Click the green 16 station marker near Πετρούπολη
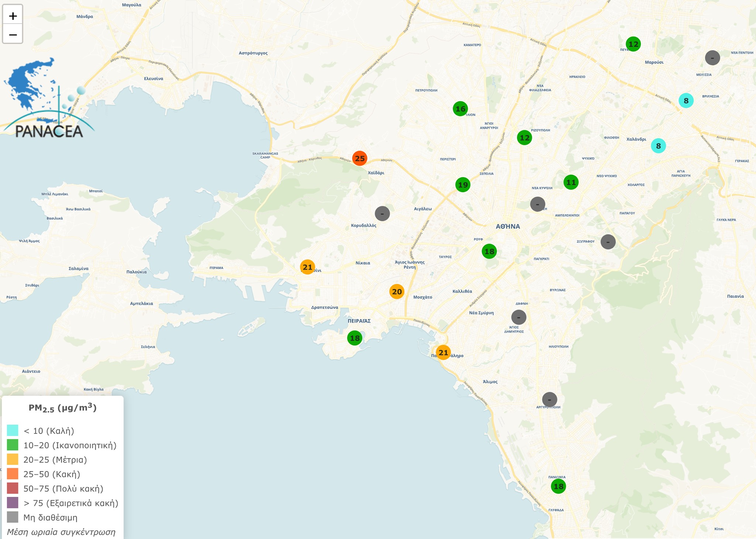 coord(460,109)
